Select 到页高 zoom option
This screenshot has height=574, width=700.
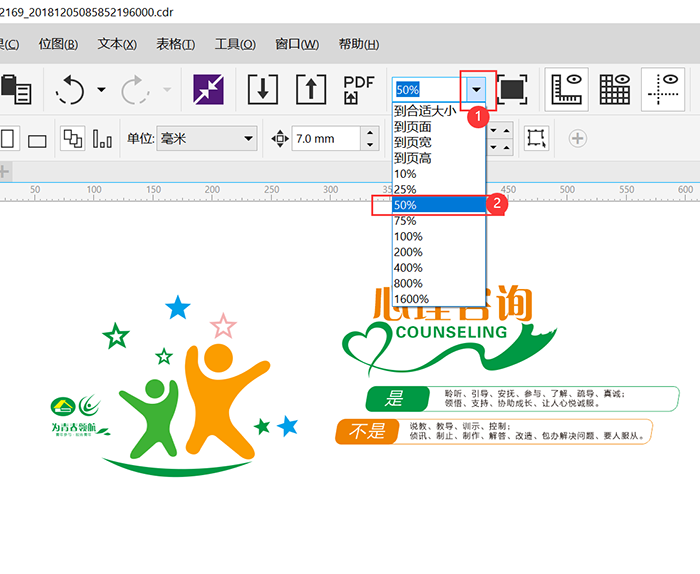click(439, 158)
